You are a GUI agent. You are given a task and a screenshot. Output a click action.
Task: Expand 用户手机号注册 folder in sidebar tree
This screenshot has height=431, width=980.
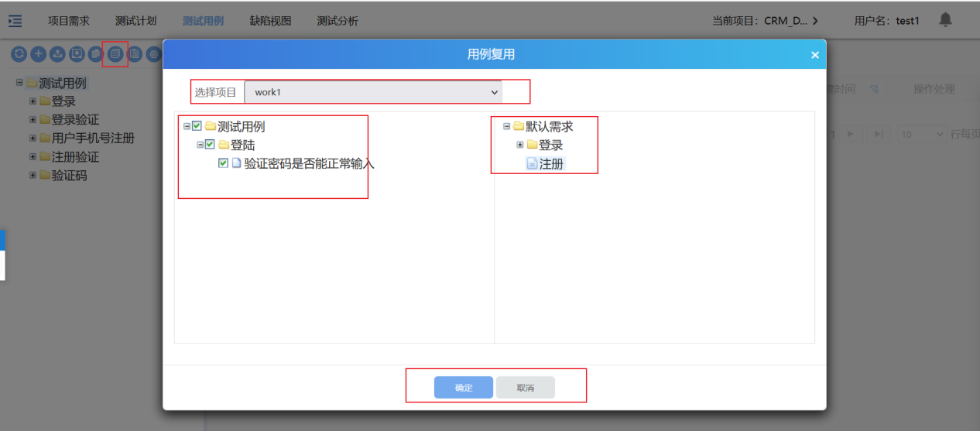[x=33, y=139]
